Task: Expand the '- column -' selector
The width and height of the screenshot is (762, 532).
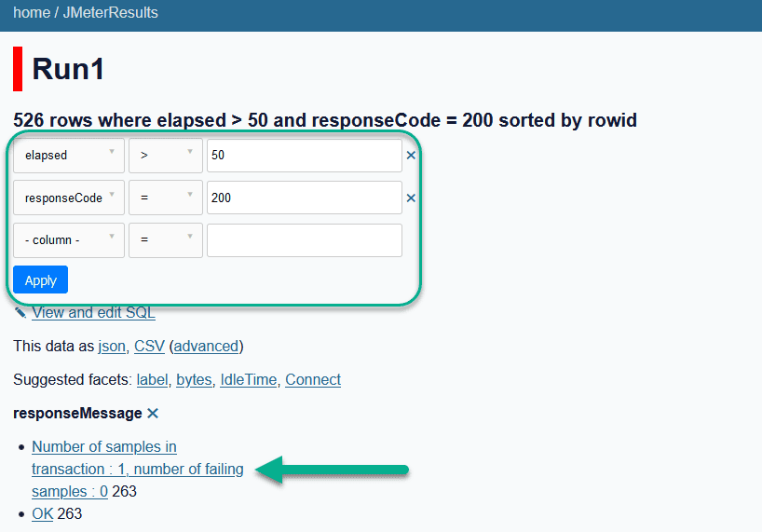Action: click(69, 240)
